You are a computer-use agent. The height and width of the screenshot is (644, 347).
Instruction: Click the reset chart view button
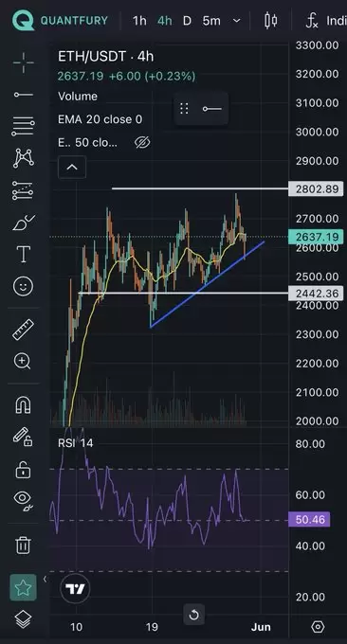[x=193, y=615]
